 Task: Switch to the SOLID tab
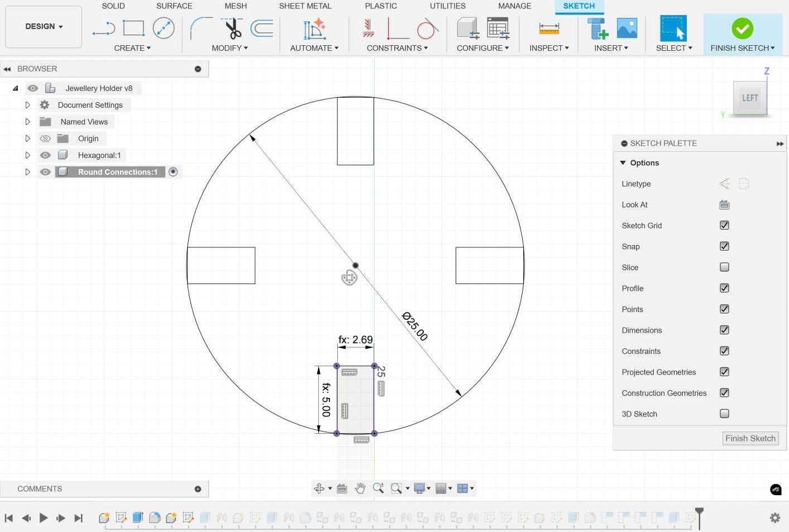click(x=113, y=6)
